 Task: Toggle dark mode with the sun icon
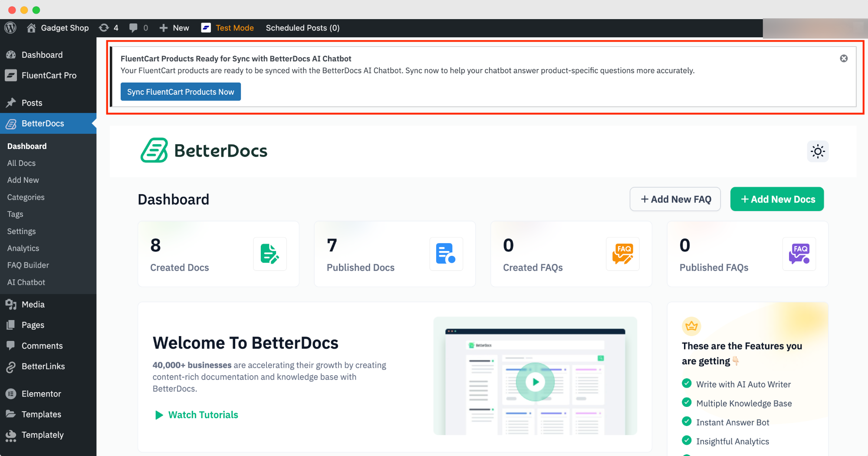[x=818, y=151]
